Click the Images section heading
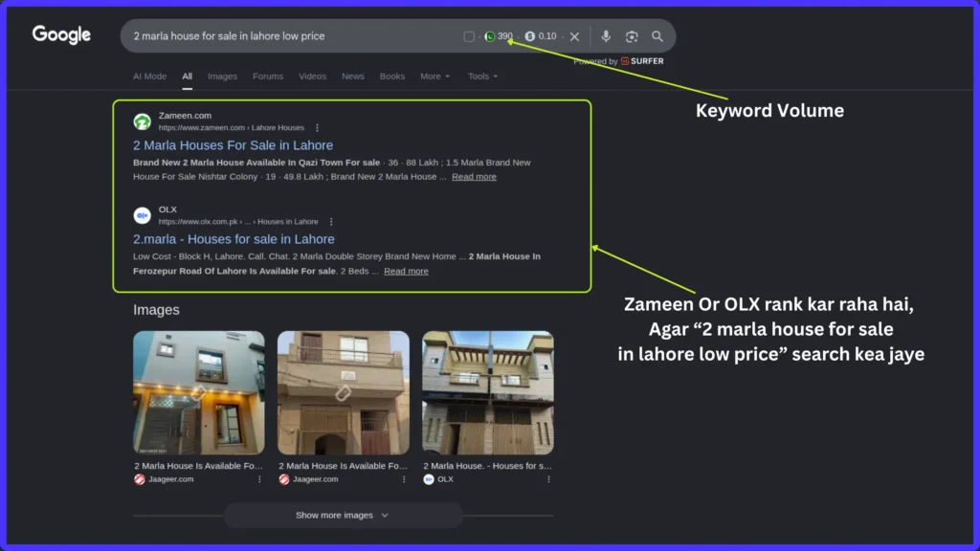980x551 pixels. [156, 310]
